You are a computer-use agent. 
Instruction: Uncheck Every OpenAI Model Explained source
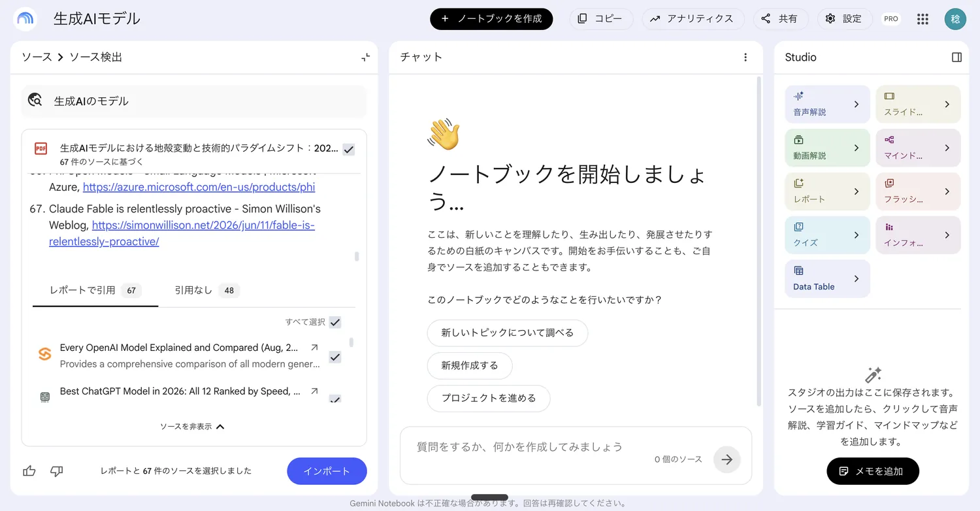(x=335, y=357)
